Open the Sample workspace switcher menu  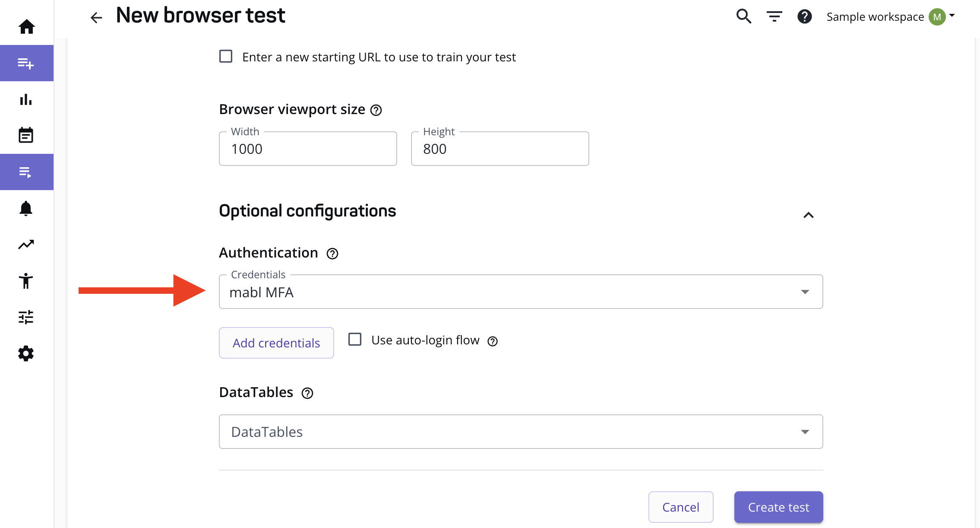pos(891,16)
